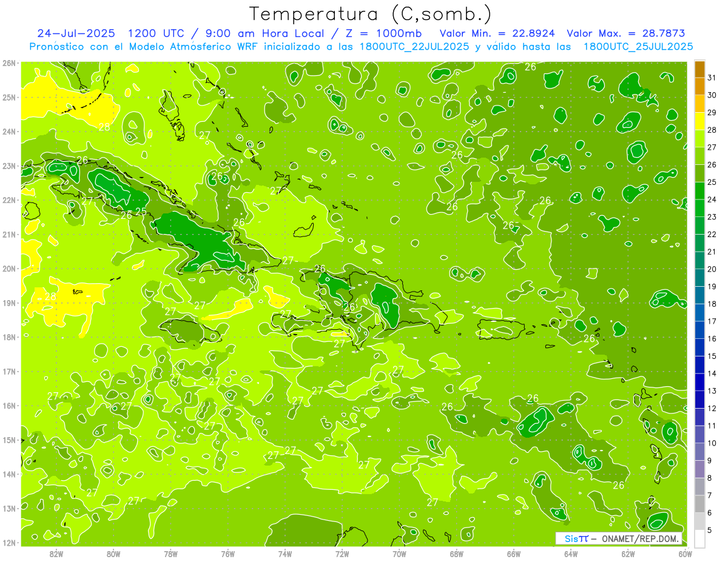Click the ONAMET/REP.DOM. logo box

click(619, 538)
